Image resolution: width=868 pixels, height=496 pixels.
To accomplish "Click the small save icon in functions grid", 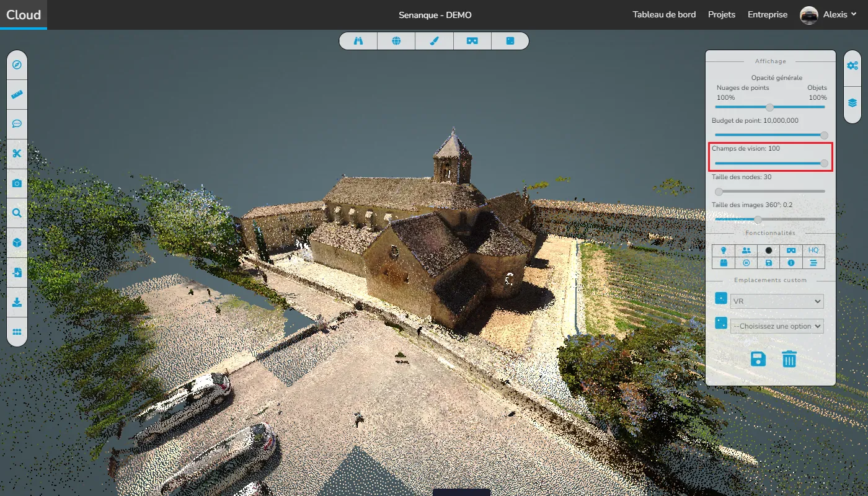I will (x=769, y=263).
